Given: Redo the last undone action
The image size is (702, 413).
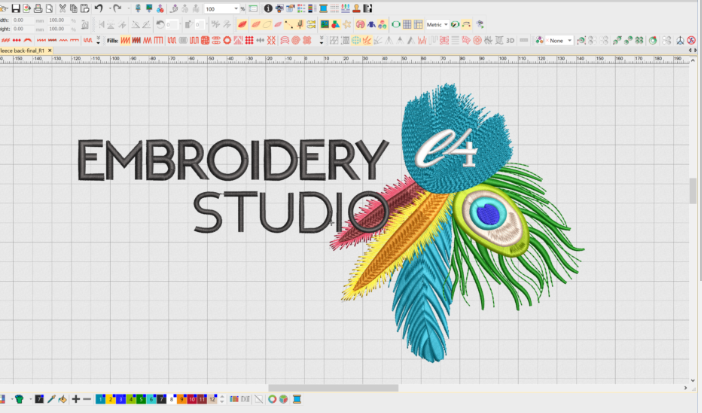Looking at the screenshot, I should pyautogui.click(x=117, y=9).
